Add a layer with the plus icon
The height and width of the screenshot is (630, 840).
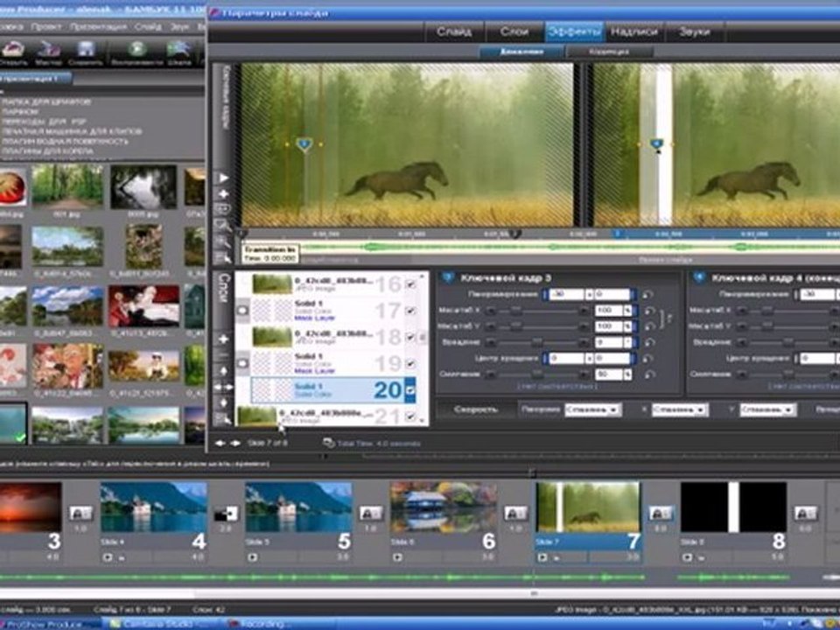pos(223,339)
